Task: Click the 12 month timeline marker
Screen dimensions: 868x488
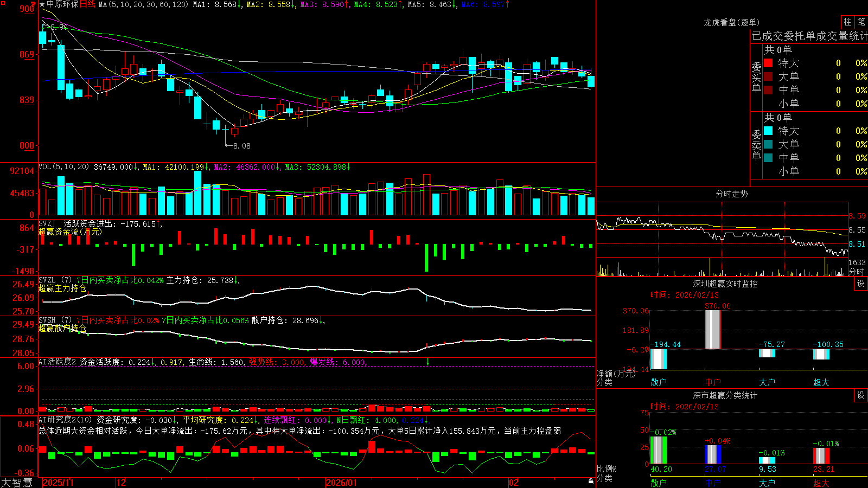Action: (121, 483)
